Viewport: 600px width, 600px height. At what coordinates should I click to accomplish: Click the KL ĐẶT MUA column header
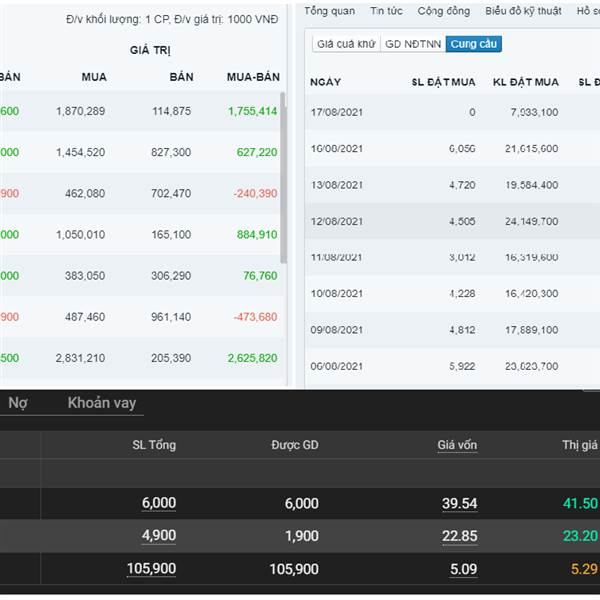pyautogui.click(x=526, y=82)
